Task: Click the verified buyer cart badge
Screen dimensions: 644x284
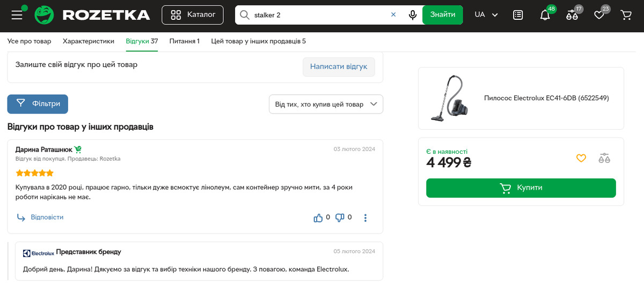Action: click(x=78, y=150)
